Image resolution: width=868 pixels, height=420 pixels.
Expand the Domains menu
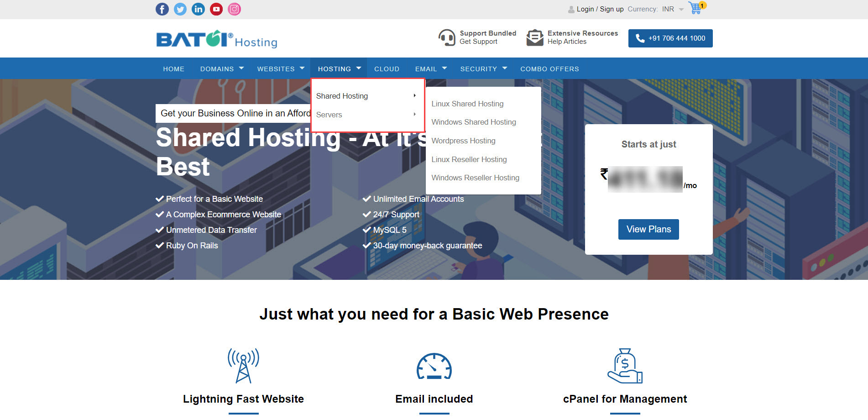(x=222, y=69)
